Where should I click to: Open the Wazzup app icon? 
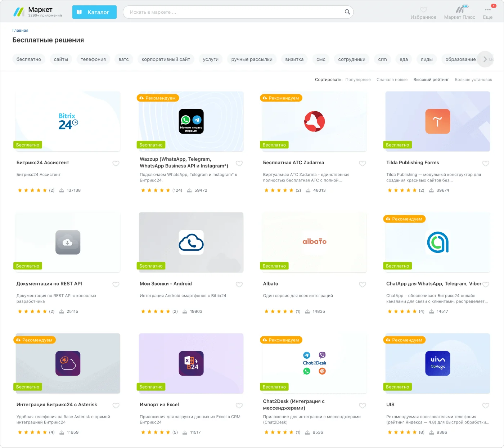click(191, 121)
